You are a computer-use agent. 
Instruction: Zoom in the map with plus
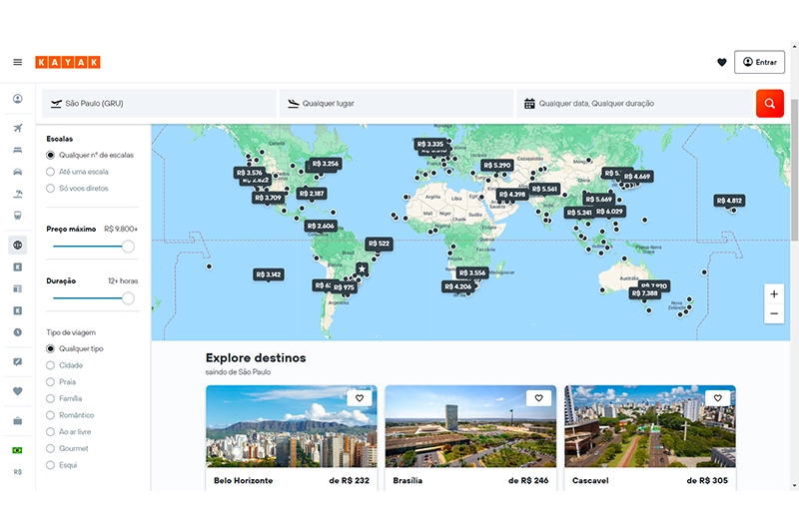coord(774,293)
